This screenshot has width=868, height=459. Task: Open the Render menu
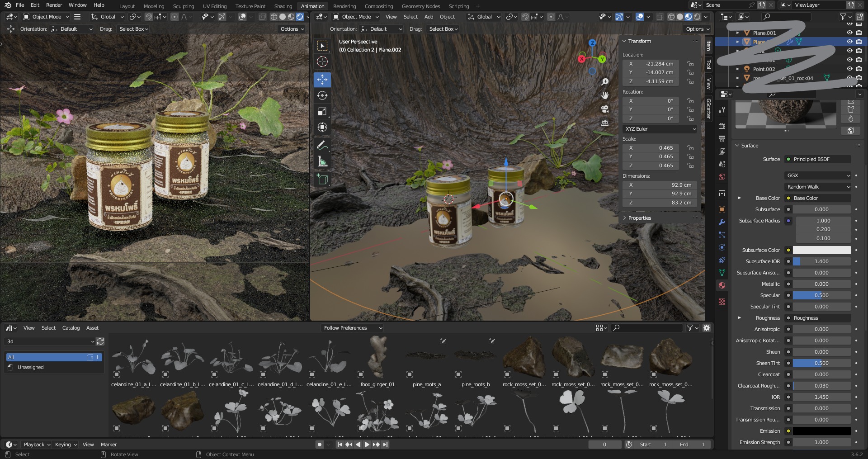pos(54,5)
